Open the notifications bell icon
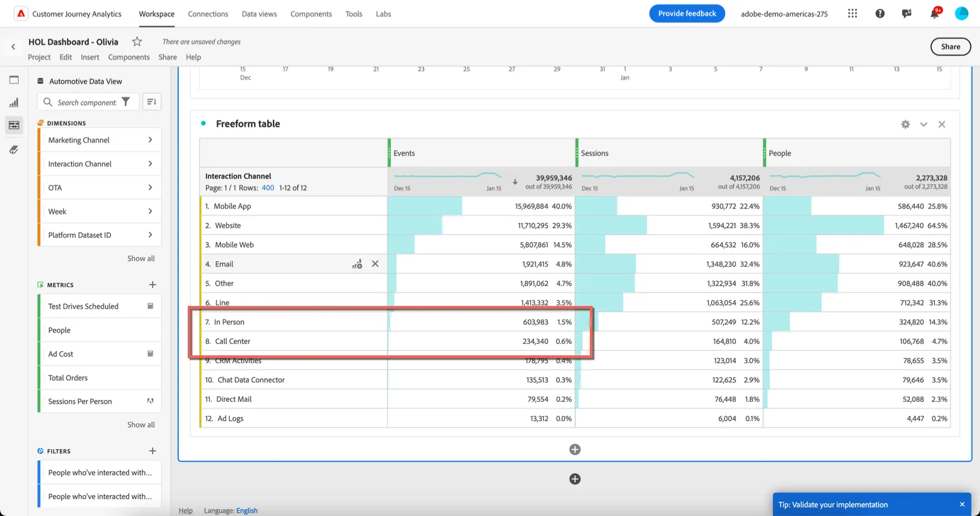Screen dimensions: 980x516 pyautogui.click(x=934, y=14)
